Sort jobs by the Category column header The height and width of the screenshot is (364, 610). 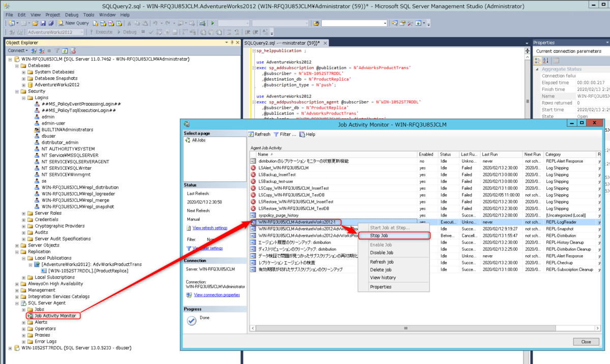point(569,154)
